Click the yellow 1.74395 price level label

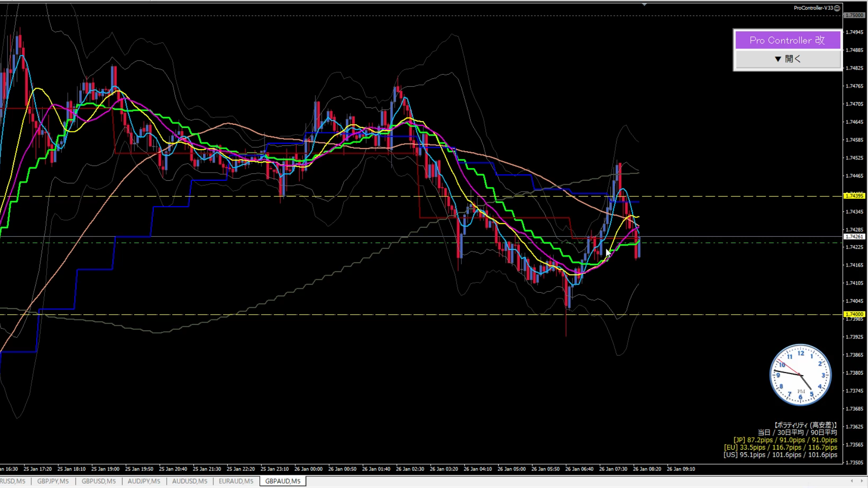(x=854, y=196)
